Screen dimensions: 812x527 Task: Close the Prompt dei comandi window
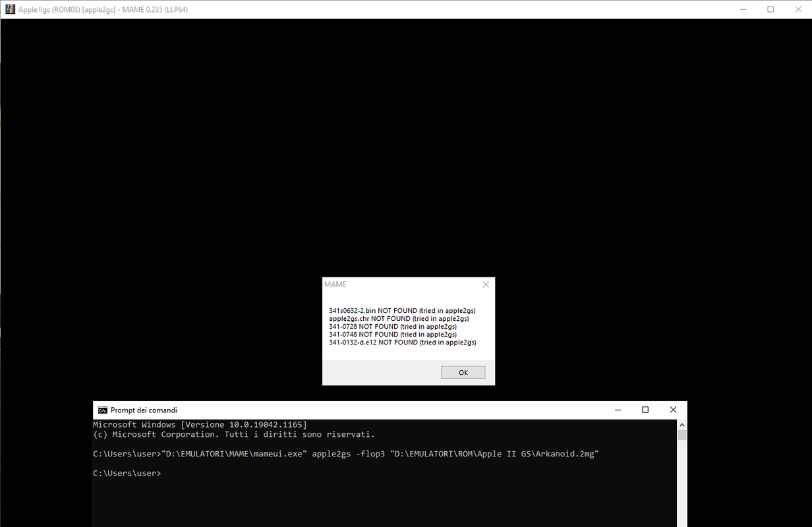coord(673,410)
